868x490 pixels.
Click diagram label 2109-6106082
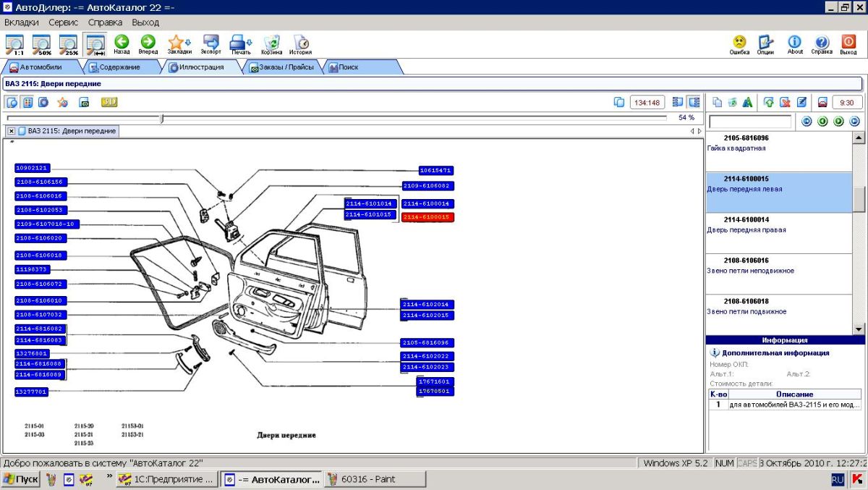(x=427, y=186)
